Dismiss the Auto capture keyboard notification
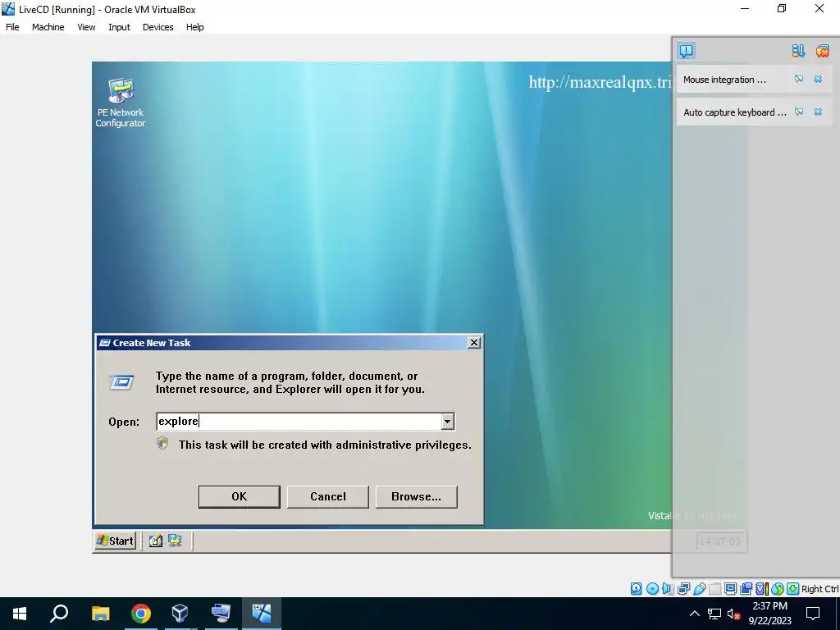The width and height of the screenshot is (840, 630). pyautogui.click(x=818, y=112)
